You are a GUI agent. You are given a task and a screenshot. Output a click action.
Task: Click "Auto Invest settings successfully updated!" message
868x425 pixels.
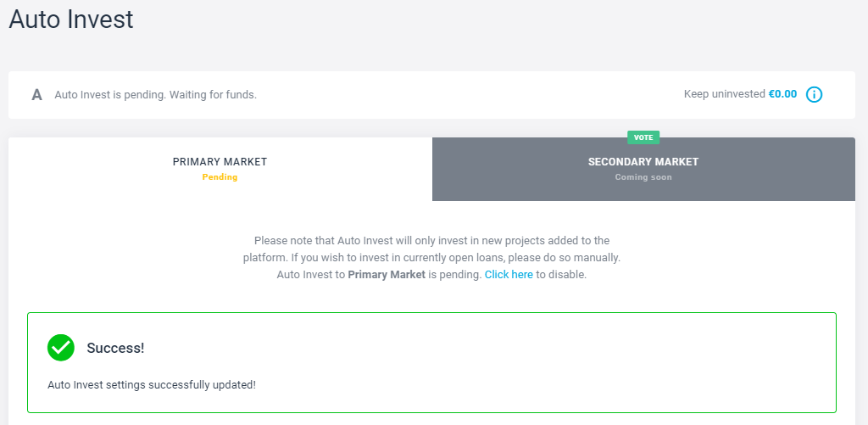[152, 384]
